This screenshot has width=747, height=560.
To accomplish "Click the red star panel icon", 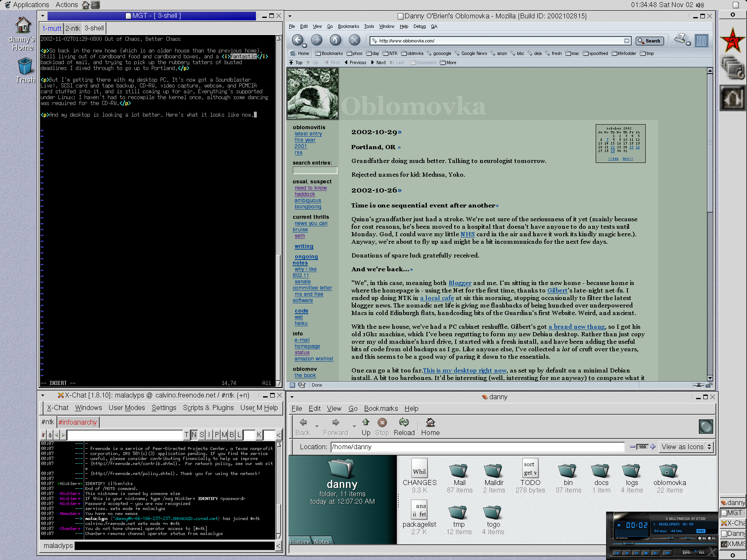I will point(732,40).
